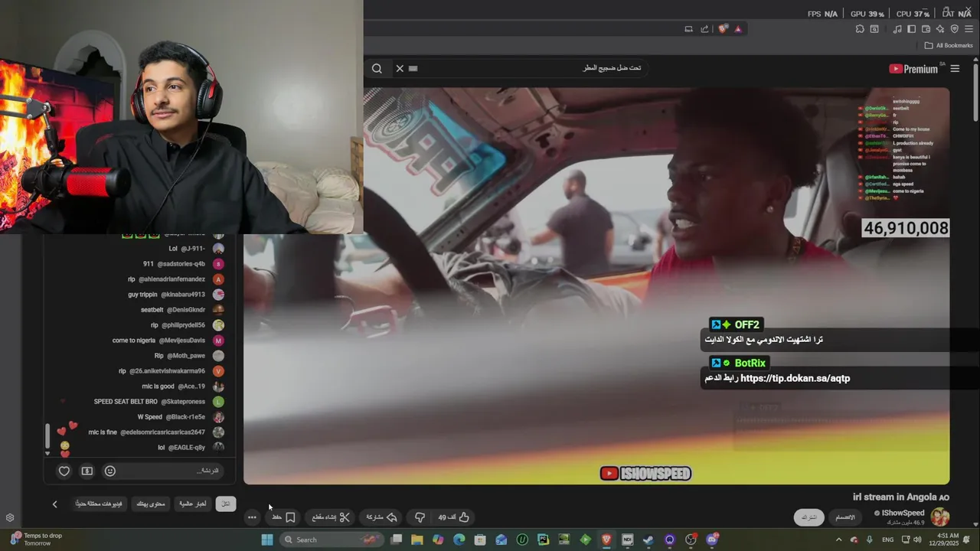Open the browser main menu button
Viewport: 980px width, 551px height.
969,29
